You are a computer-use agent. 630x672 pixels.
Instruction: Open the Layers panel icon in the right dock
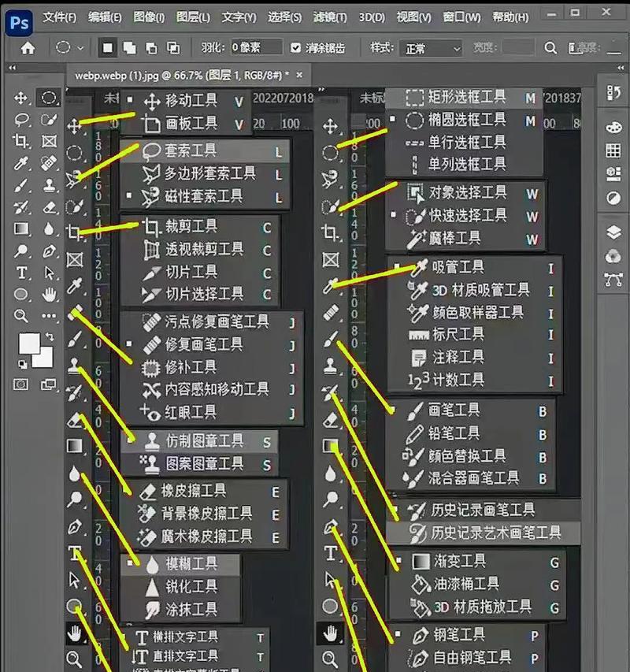pyautogui.click(x=613, y=232)
